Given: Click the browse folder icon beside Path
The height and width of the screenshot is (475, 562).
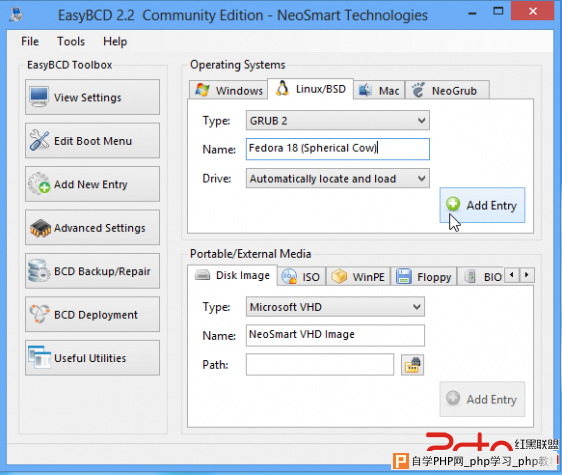Looking at the screenshot, I should coord(412,365).
